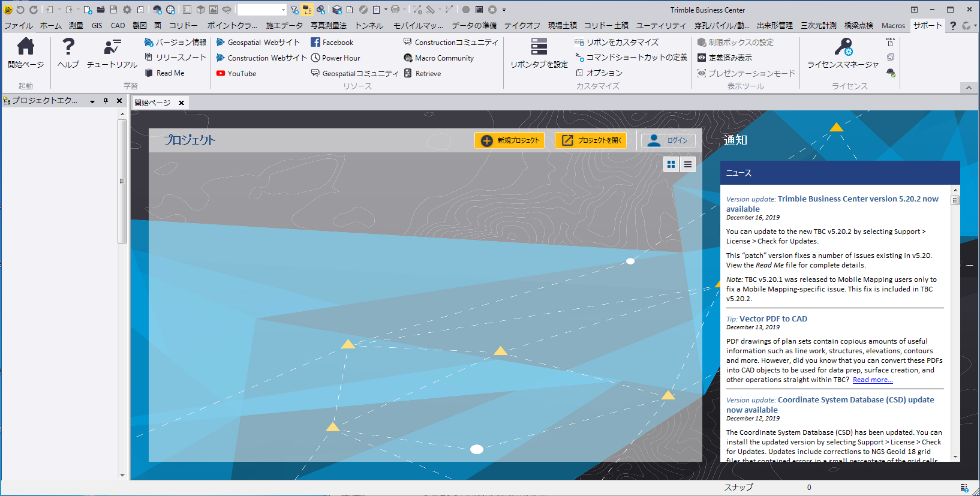Open Define Command Shortcuts (コマンドショートカットの定義)

631,58
